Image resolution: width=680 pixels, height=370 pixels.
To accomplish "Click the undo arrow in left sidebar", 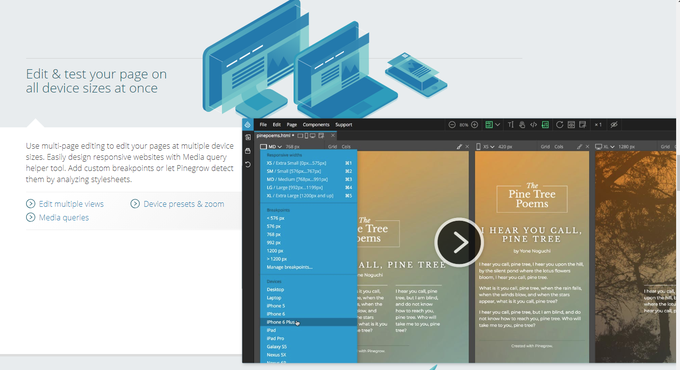I will (248, 165).
